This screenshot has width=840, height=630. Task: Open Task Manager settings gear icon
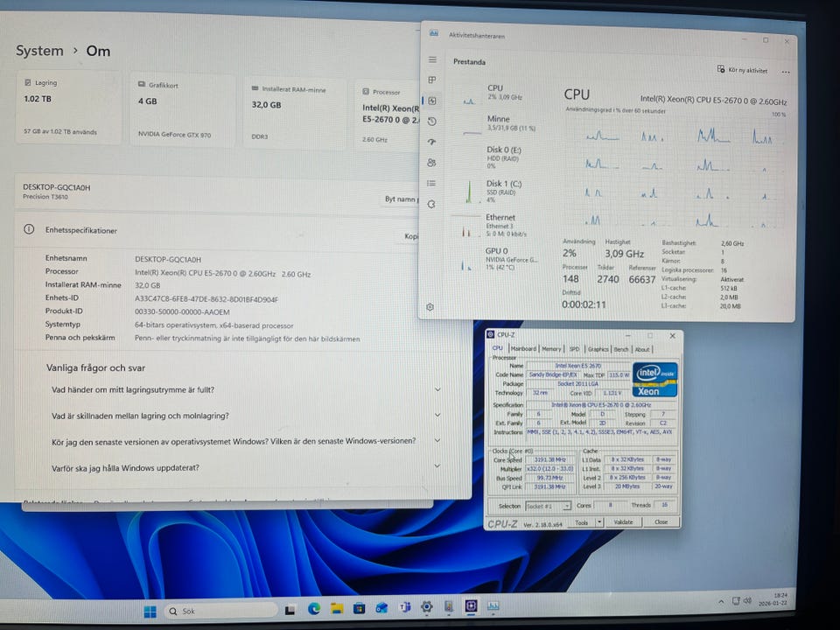click(x=430, y=307)
